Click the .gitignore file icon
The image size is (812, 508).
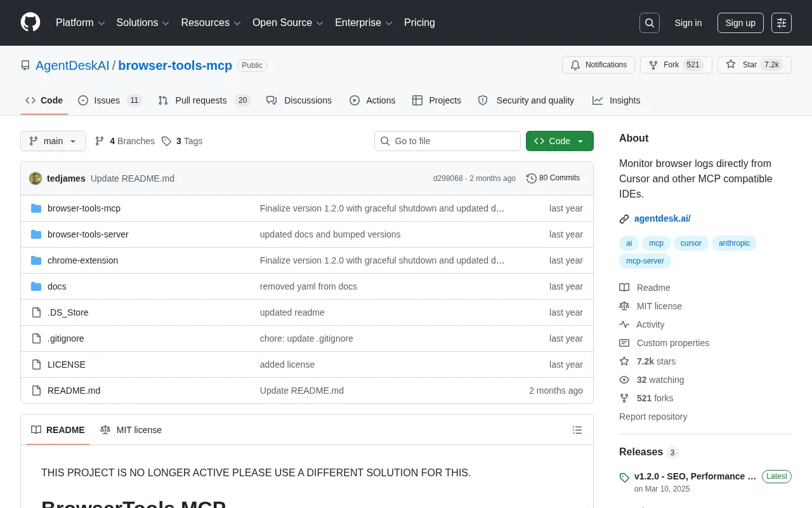point(36,338)
